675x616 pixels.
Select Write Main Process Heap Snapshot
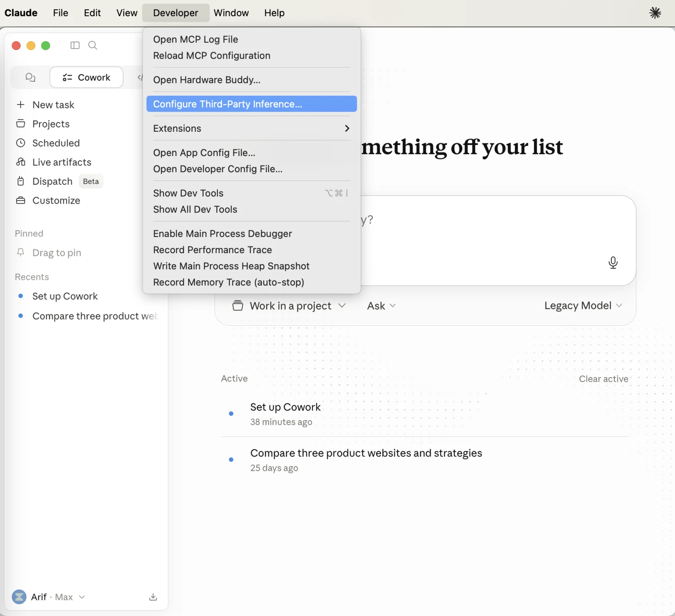(x=251, y=266)
